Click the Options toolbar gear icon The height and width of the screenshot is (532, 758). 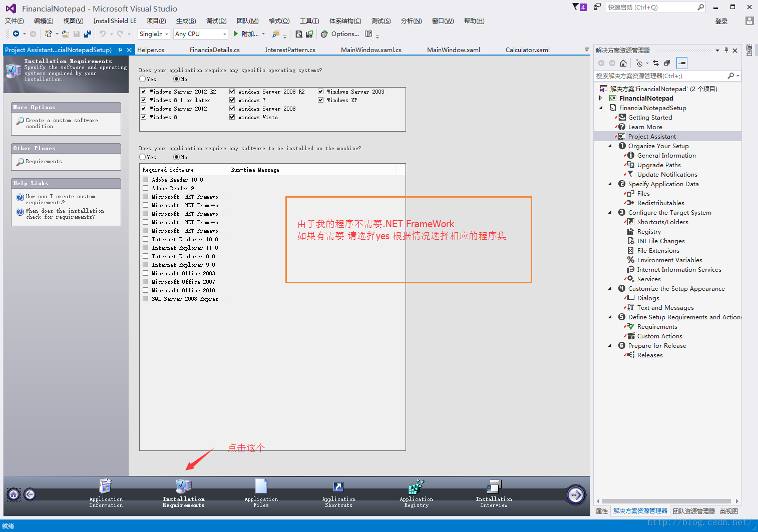point(324,34)
